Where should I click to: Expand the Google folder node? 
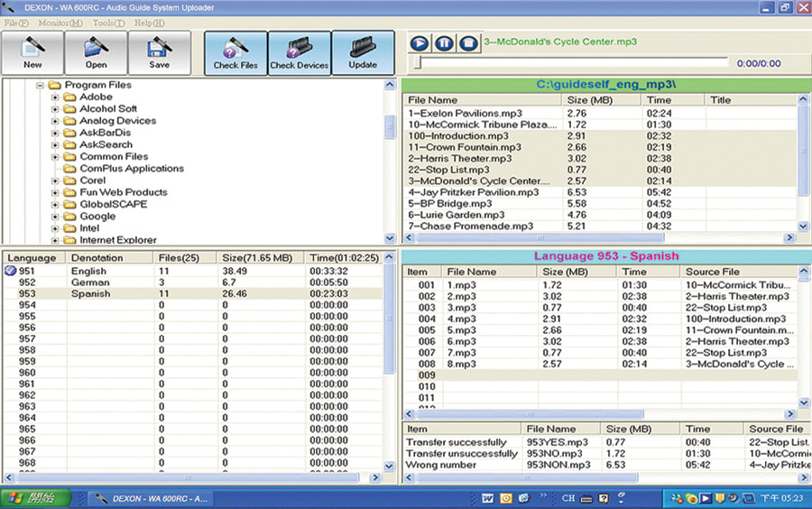pos(56,217)
